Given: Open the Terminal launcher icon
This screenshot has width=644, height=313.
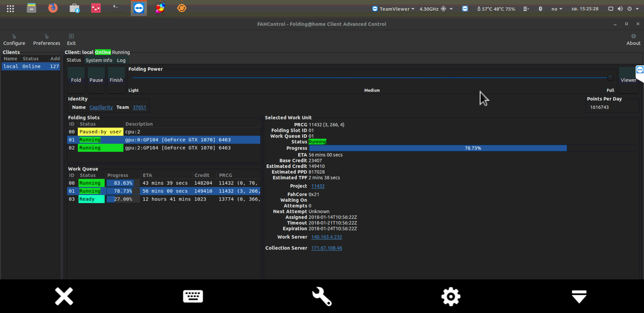Looking at the screenshot, I should (117, 8).
